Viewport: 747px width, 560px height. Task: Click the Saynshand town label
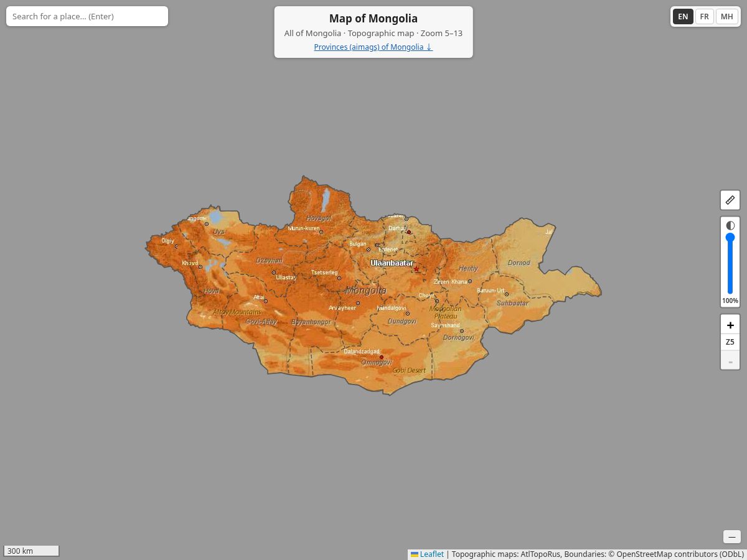point(445,325)
